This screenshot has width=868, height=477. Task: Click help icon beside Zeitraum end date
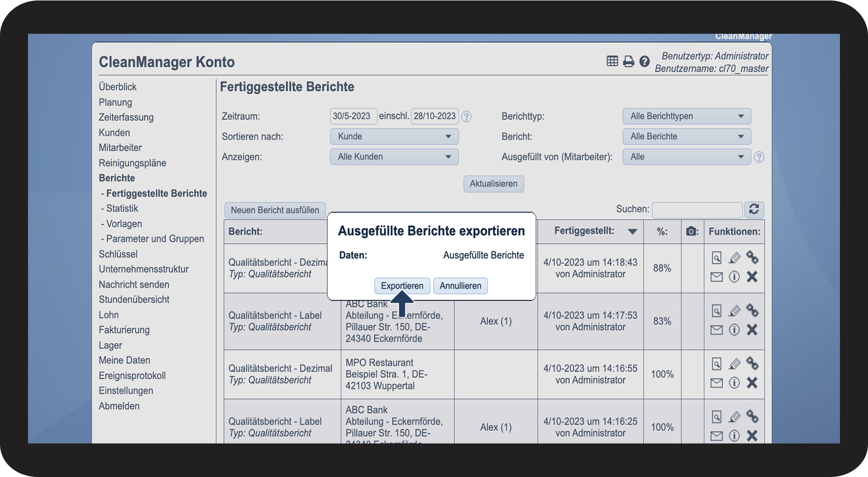[467, 116]
